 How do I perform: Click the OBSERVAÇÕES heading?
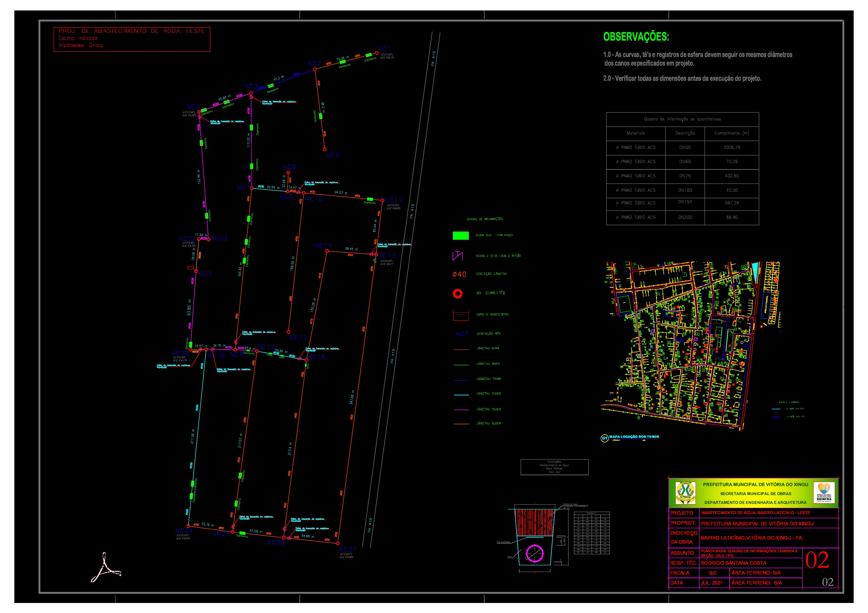point(636,37)
